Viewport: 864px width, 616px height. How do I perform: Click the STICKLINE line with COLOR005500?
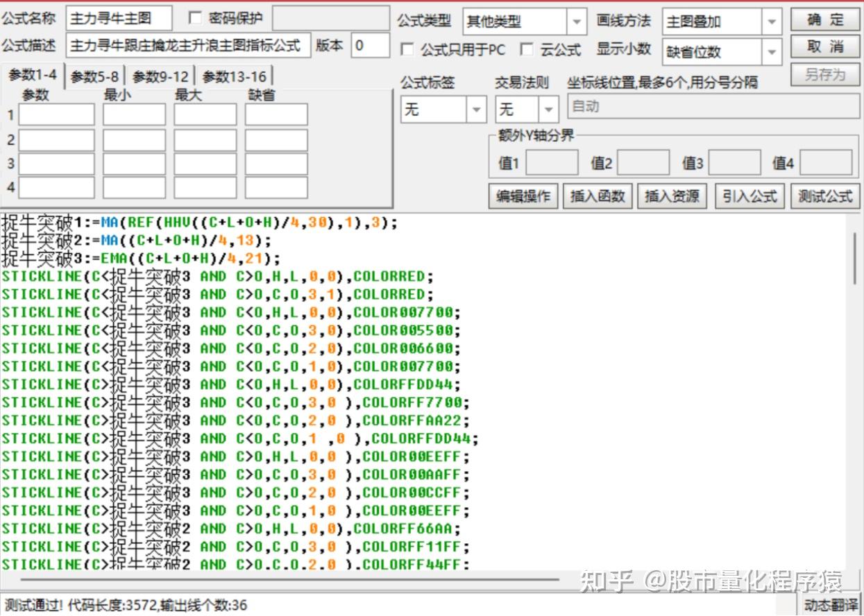[231, 331]
